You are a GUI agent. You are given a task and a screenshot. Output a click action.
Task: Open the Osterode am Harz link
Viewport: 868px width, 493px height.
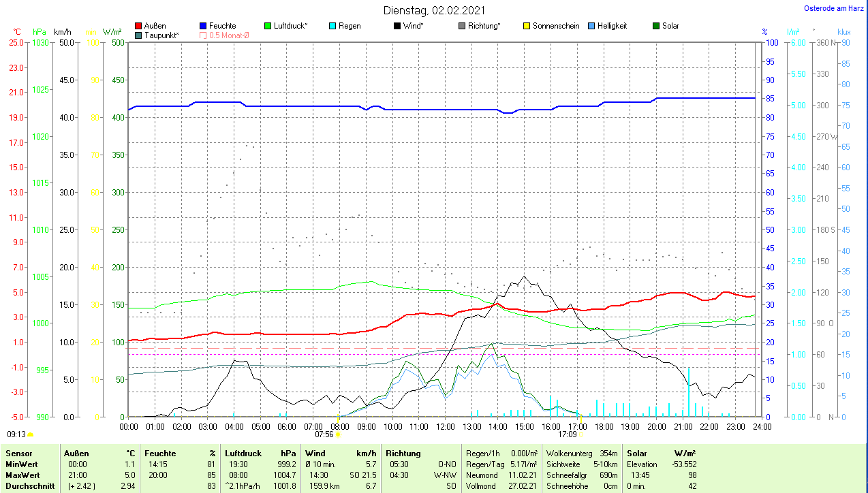(835, 9)
